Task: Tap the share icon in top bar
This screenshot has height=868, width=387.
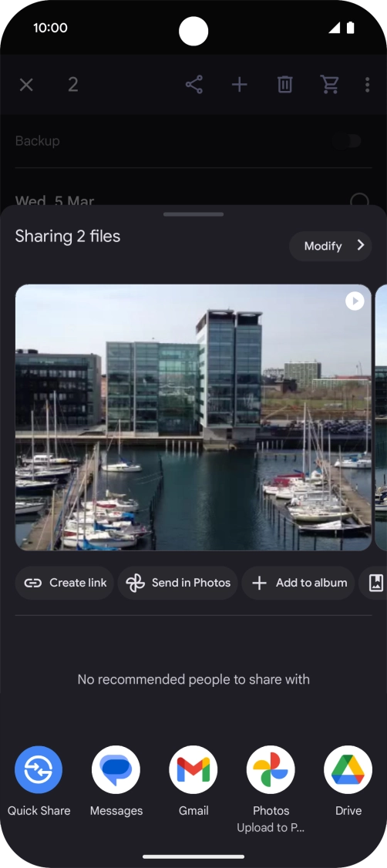Action: coord(193,85)
